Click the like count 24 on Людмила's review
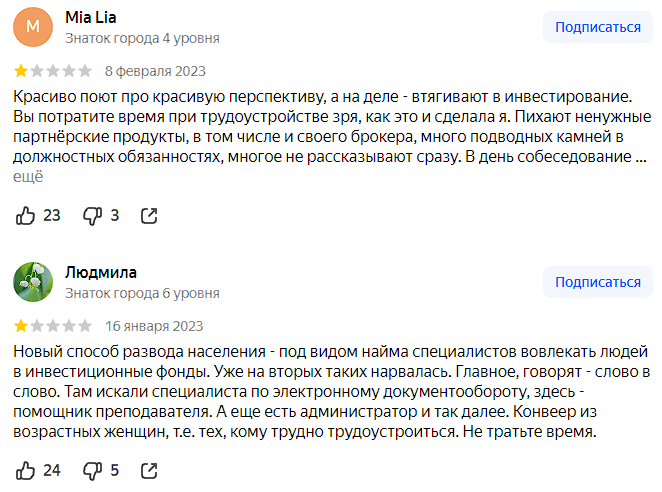Image resolution: width=662 pixels, height=492 pixels. click(52, 470)
